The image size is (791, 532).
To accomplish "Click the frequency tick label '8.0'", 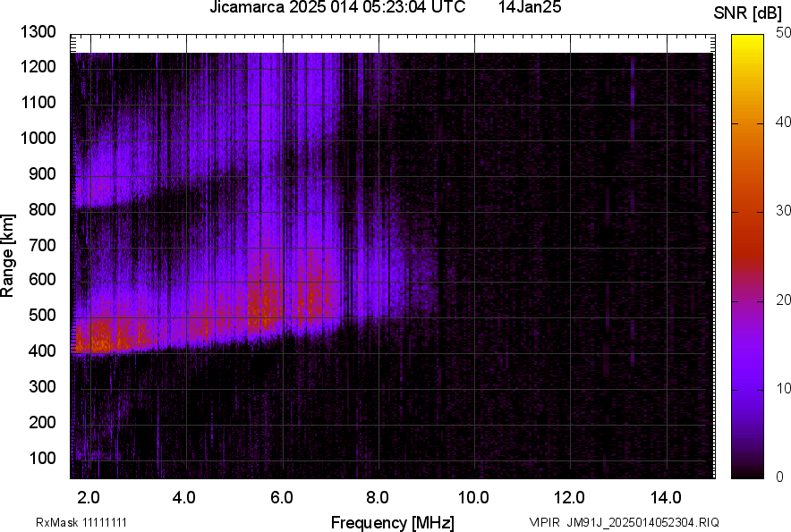I will (378, 498).
